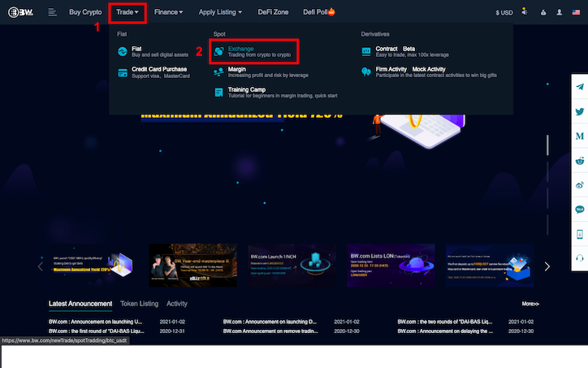Open 'Announcement on delaying the ...' item
The width and height of the screenshot is (588, 368).
pos(445,331)
